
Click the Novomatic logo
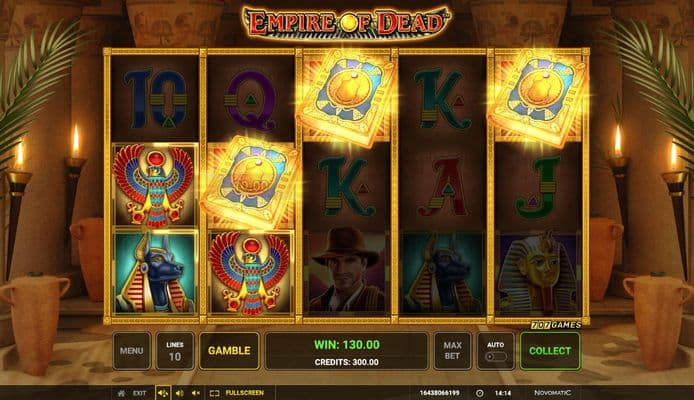(x=552, y=393)
